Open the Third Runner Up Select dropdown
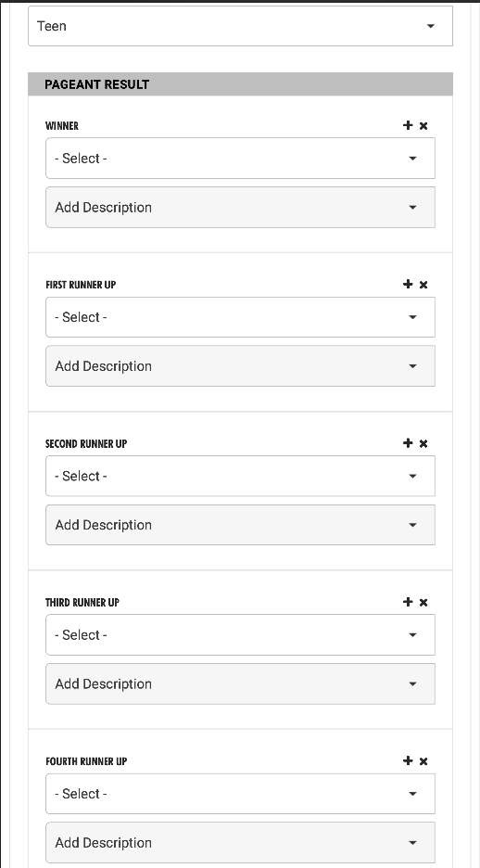 tap(241, 635)
